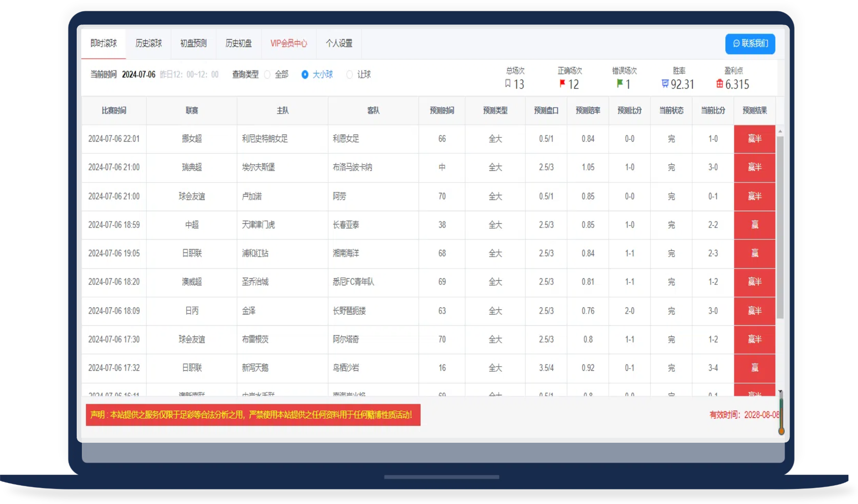Click the current date 2024-07-06
The width and height of the screenshot is (858, 504).
coord(138,75)
